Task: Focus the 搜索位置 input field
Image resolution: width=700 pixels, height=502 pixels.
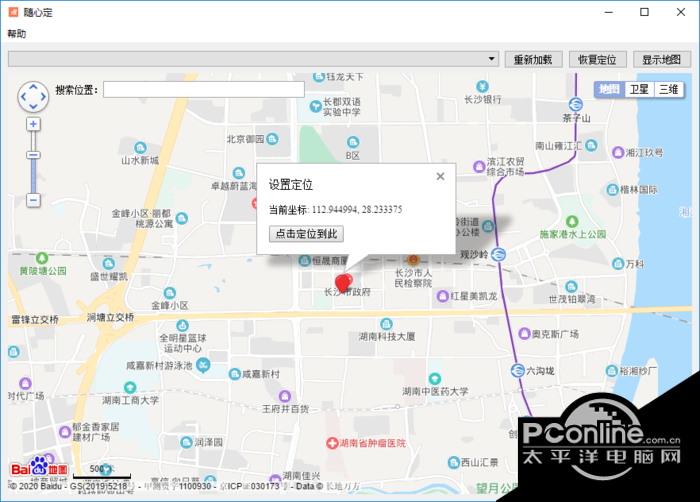Action: 204,89
